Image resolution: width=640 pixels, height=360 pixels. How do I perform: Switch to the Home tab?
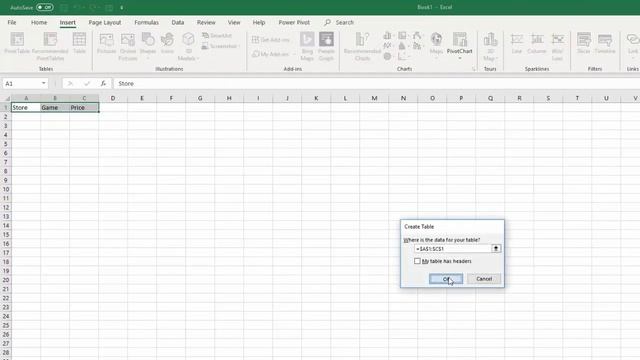[39, 22]
